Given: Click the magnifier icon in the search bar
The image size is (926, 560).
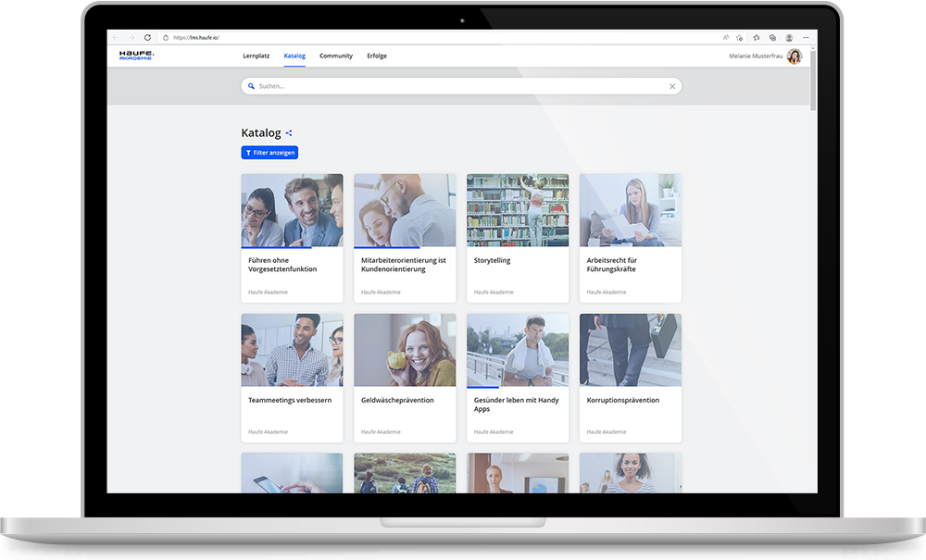Looking at the screenshot, I should coord(251,85).
